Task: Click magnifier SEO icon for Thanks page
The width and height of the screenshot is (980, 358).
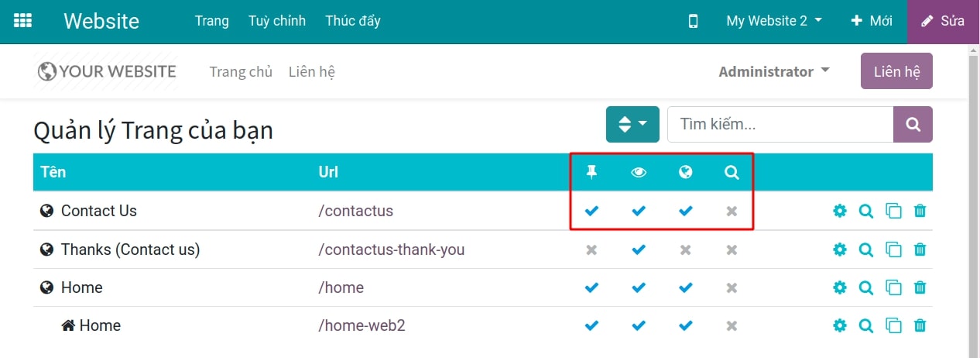Action: [866, 250]
